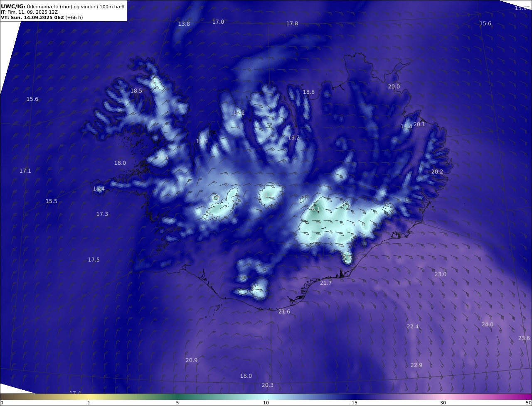Screen dimensions: 532x406
Task: Click the 5 tick on the color scale
Action: click(x=177, y=403)
